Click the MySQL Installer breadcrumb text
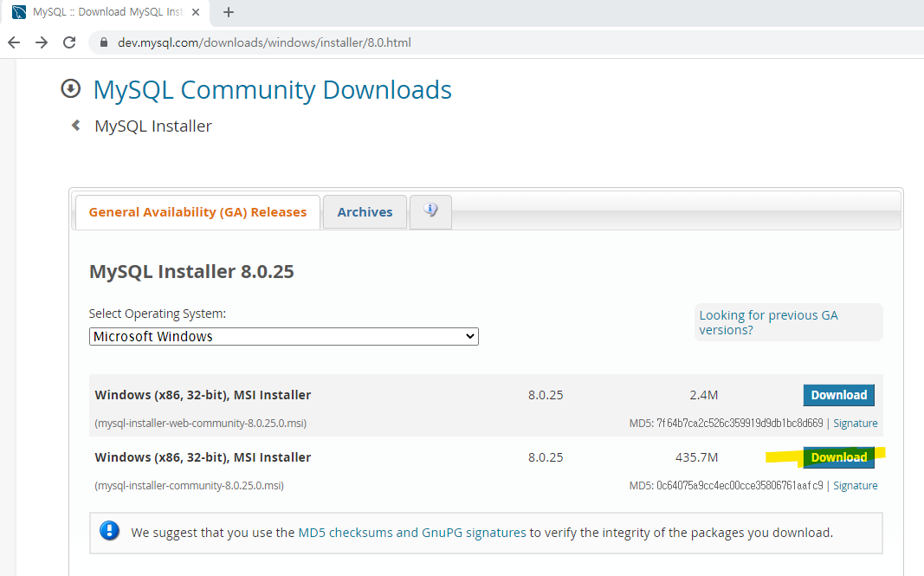 (153, 126)
